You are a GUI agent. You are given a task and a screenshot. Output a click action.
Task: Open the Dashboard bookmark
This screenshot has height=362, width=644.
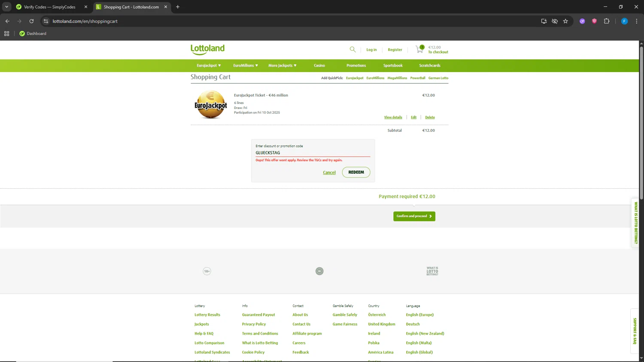33,33
